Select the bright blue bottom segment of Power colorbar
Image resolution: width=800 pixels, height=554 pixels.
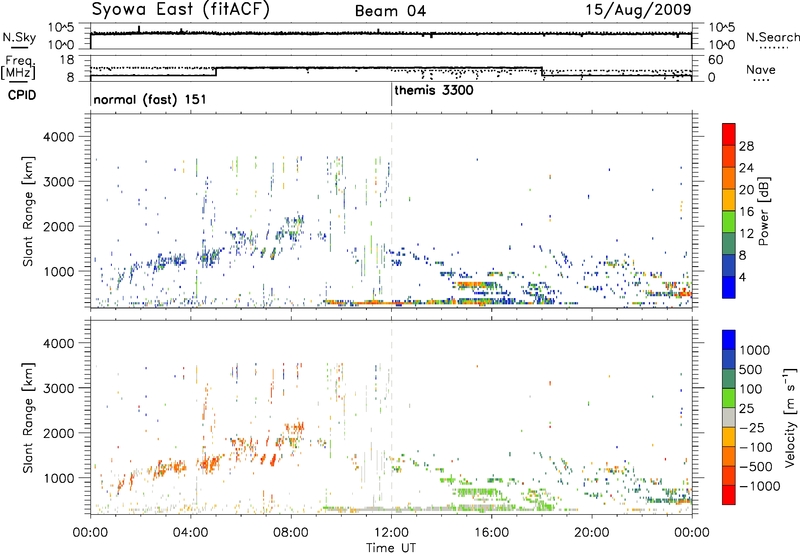[x=729, y=287]
